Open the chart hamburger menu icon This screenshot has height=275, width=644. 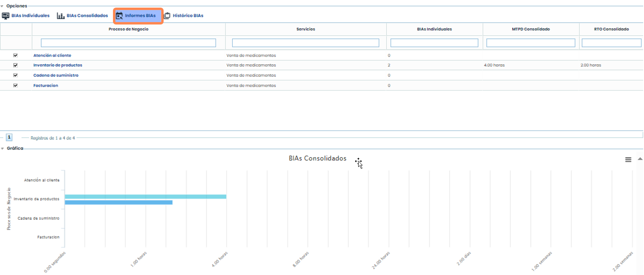pos(628,160)
